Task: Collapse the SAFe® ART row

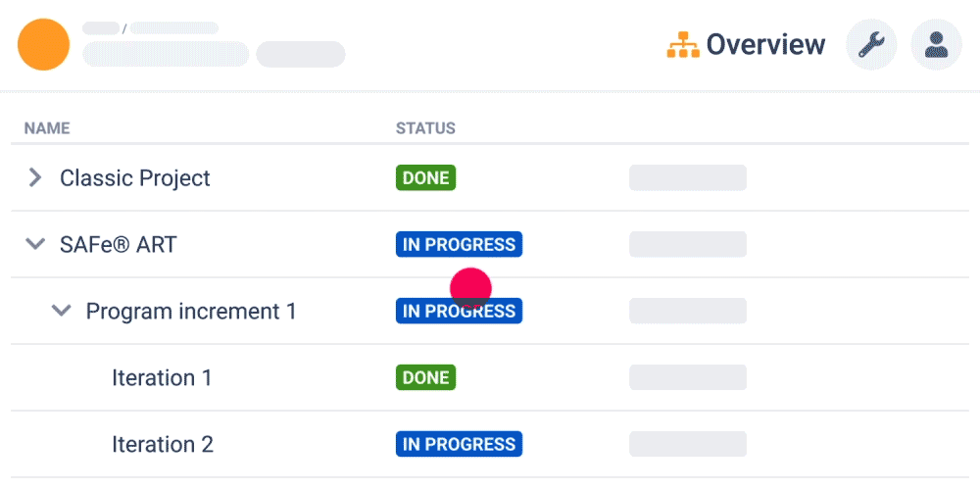Action: [x=35, y=244]
